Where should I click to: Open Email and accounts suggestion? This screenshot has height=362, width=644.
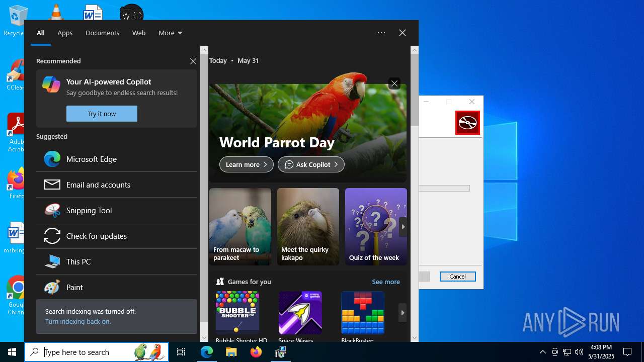pos(117,185)
